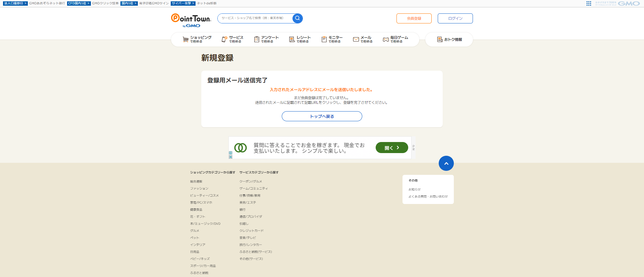Click the green 開く ad button
The width and height of the screenshot is (644, 277).
(392, 148)
